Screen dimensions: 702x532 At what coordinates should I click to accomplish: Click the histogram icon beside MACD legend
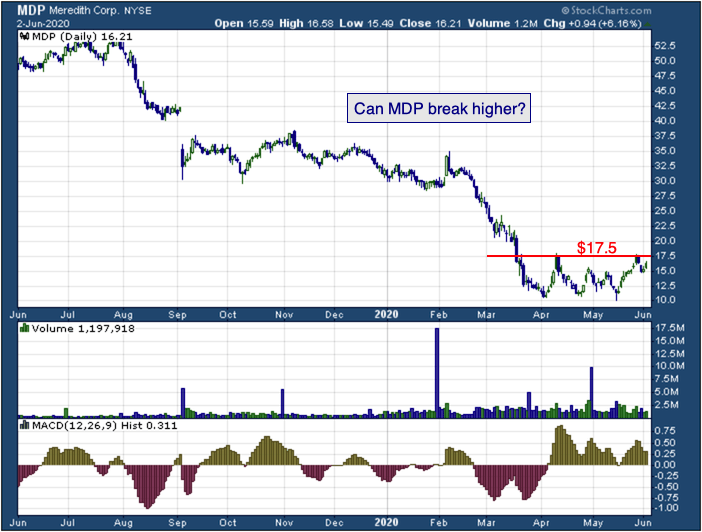point(25,425)
